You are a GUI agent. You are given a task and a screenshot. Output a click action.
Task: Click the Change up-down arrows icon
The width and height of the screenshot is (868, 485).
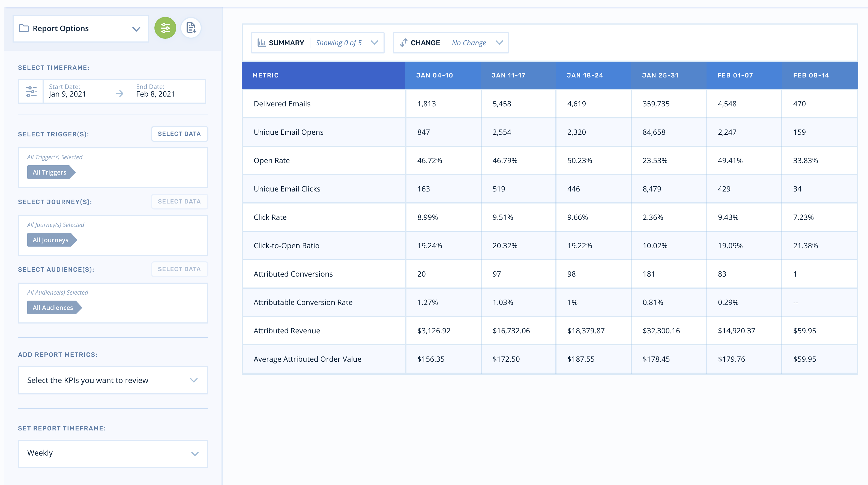[x=403, y=43]
